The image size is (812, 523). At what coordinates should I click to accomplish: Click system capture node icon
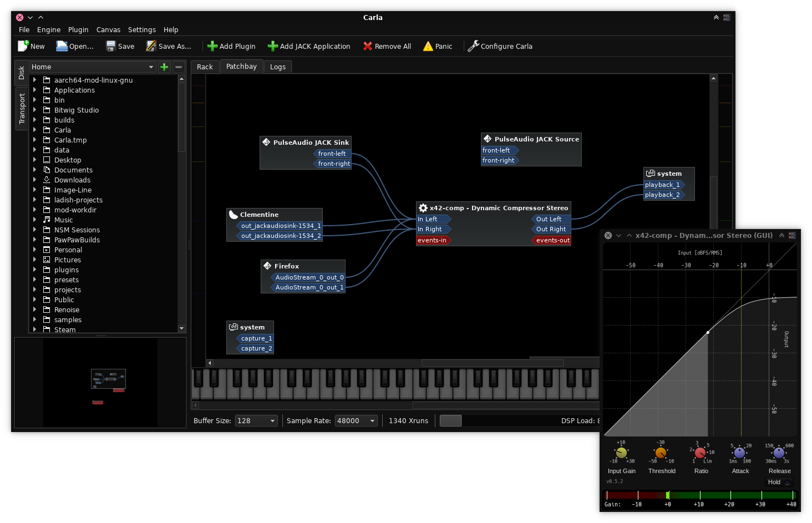tap(234, 327)
